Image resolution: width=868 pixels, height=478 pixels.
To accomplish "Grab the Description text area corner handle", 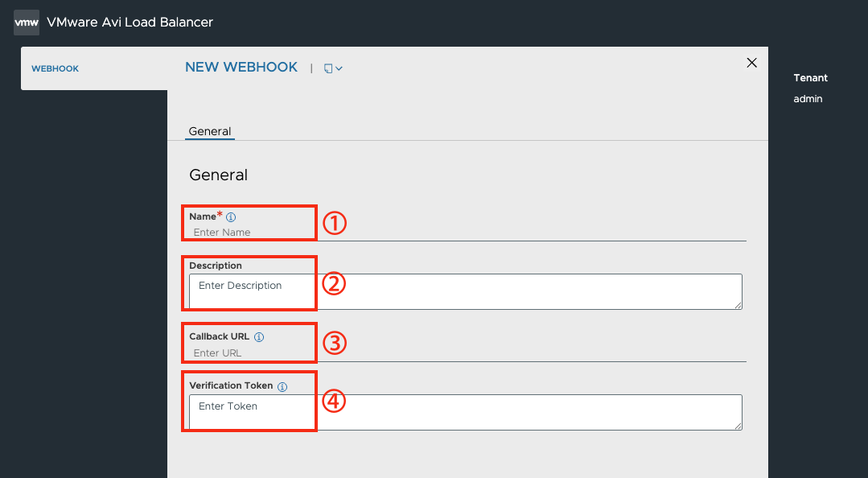I will coord(738,306).
